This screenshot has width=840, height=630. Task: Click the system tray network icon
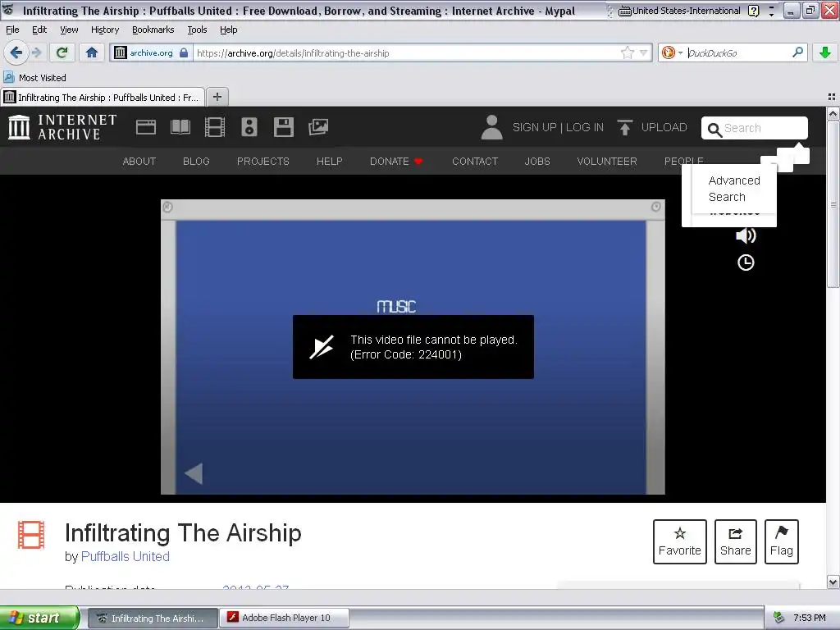click(x=779, y=618)
